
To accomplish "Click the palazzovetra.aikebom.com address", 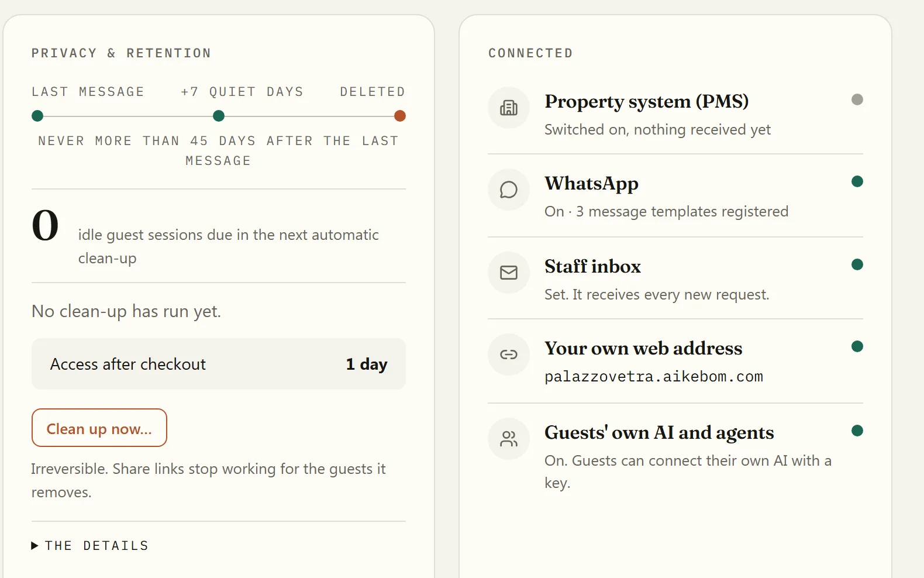I will [x=654, y=376].
